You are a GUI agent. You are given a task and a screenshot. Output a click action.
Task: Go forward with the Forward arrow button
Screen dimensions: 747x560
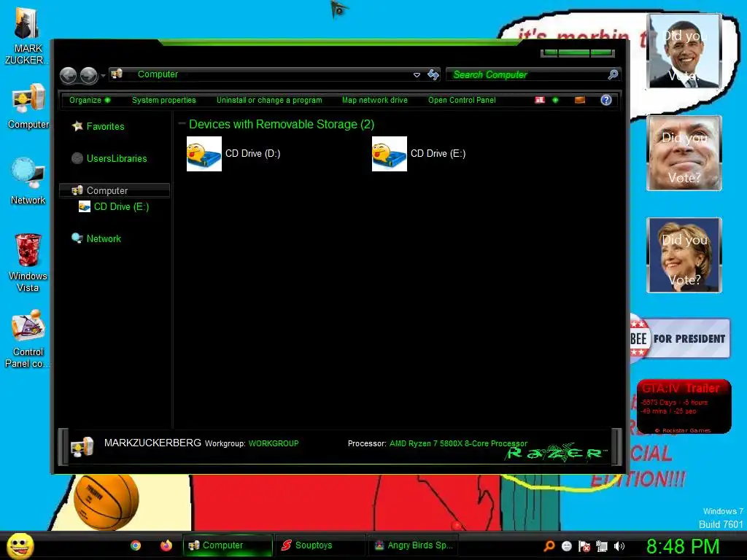click(x=88, y=75)
